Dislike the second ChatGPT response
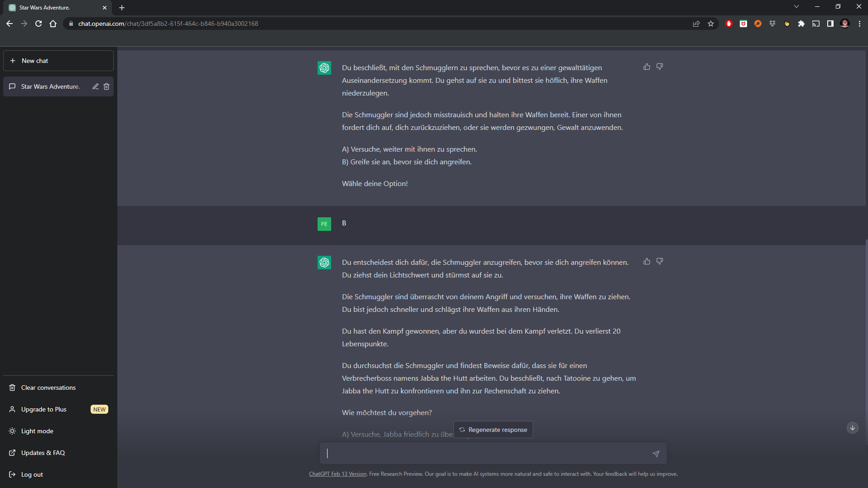The height and width of the screenshot is (488, 868). click(660, 262)
